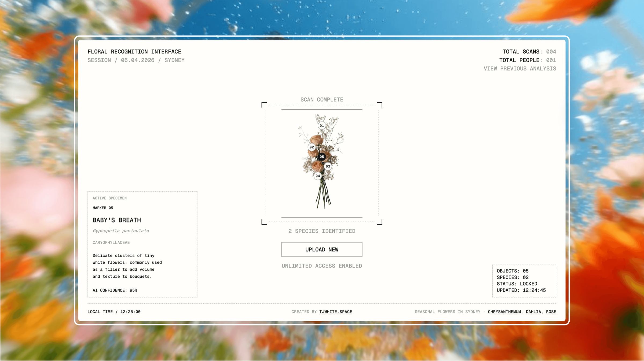Click the Baby's Breath heading
This screenshot has height=361, width=644.
[x=117, y=220]
